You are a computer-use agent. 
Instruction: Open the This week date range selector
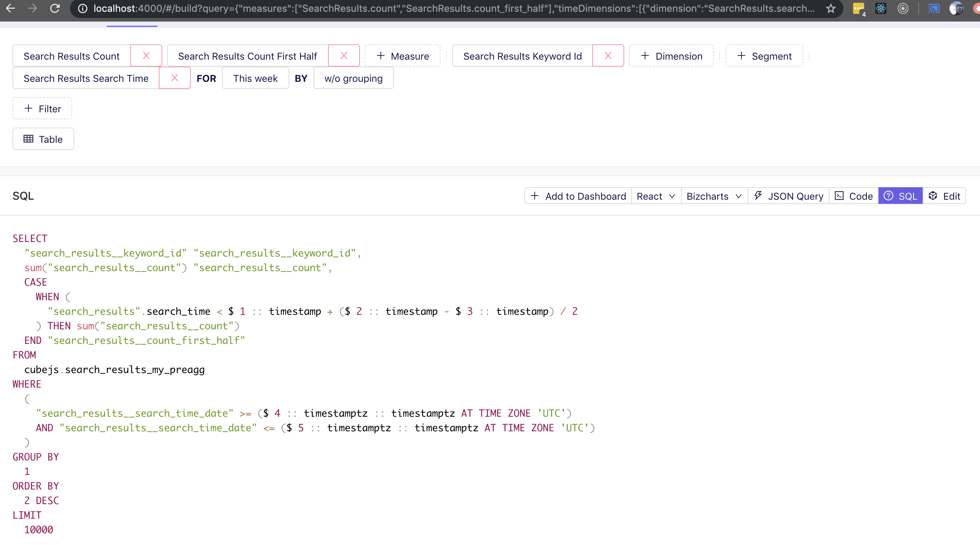[x=255, y=78]
